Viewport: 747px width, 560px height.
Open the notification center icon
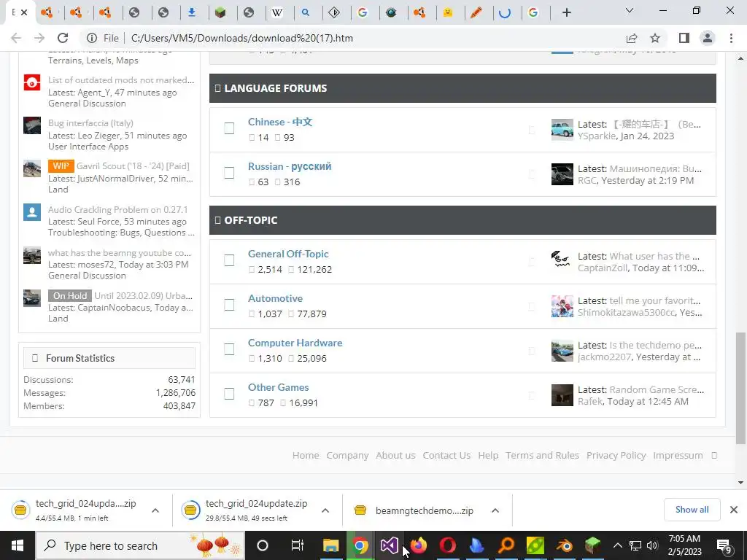(724, 545)
